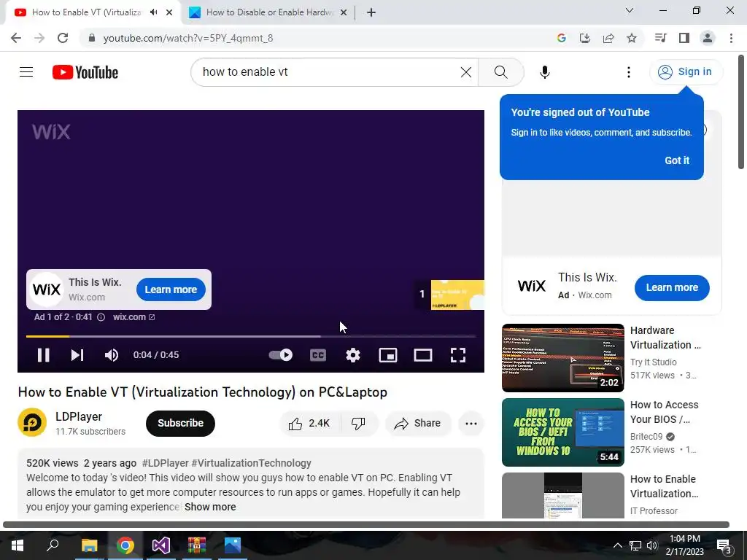Open the video settings gear
Viewport: 747px width, 560px height.
pyautogui.click(x=353, y=355)
